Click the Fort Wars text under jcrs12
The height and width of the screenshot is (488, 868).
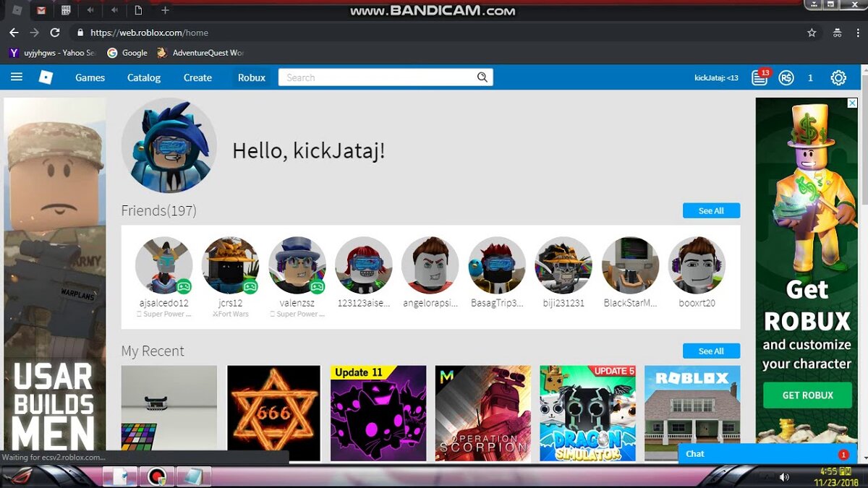tap(231, 314)
